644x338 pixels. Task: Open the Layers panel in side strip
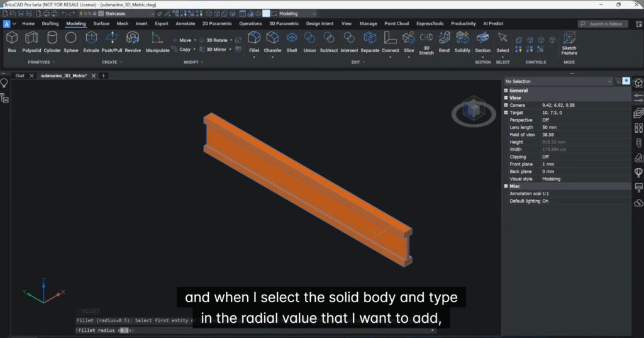(638, 113)
